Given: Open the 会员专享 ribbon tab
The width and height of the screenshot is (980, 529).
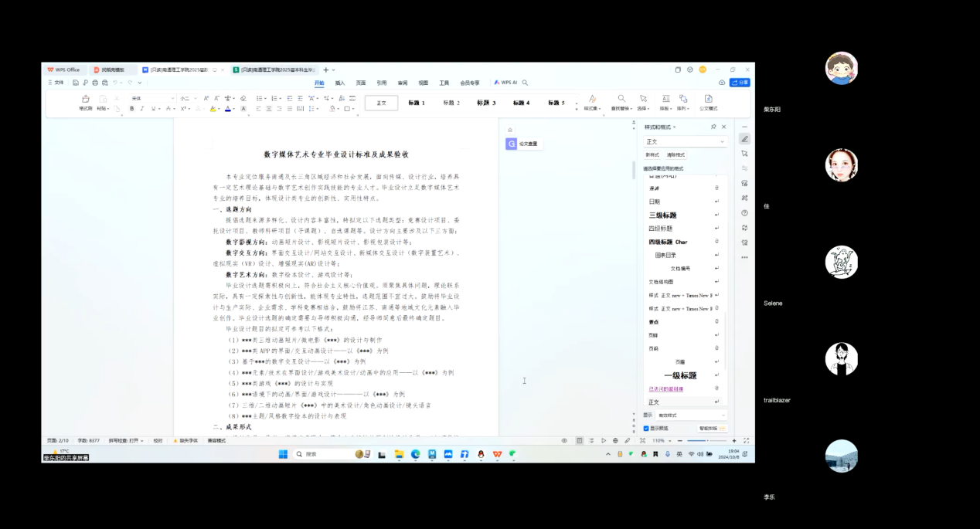Looking at the screenshot, I should pos(470,83).
